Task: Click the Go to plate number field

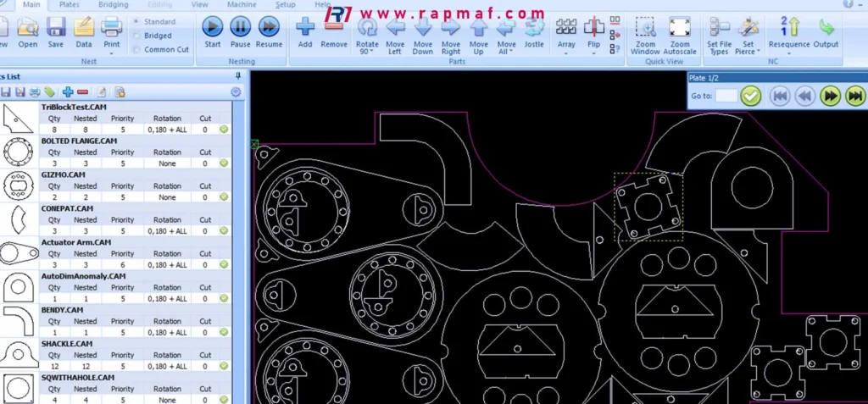Action: (726, 96)
